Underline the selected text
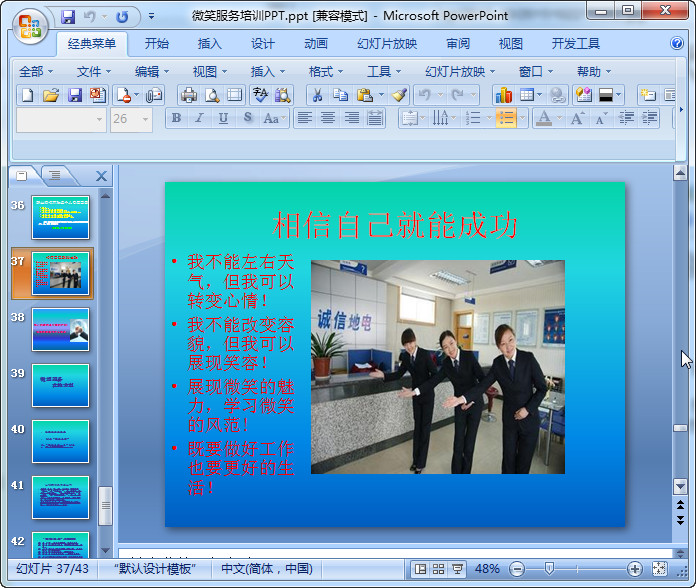 (x=223, y=118)
